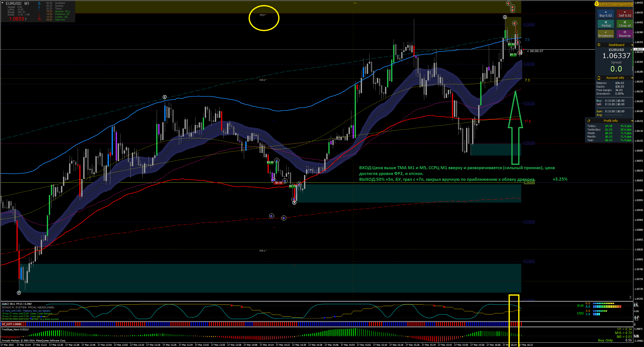Click the H1 = 0.34 slope reading

[x=625, y=329]
